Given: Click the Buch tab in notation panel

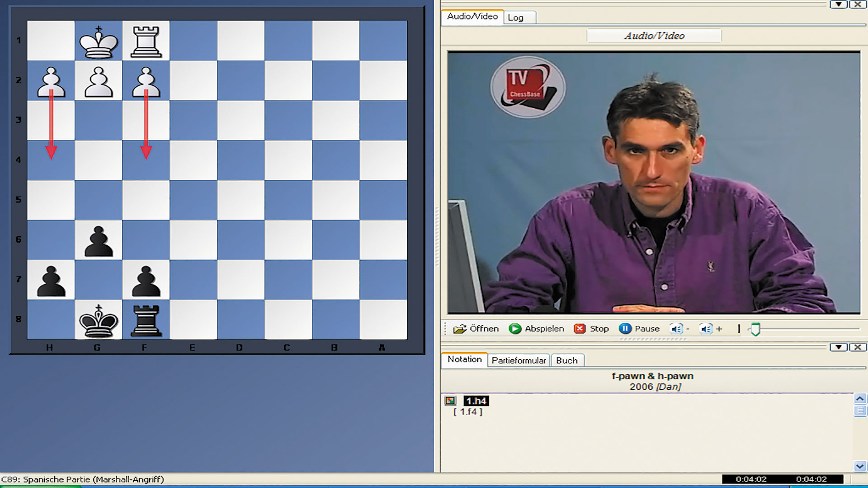Looking at the screenshot, I should click(567, 360).
